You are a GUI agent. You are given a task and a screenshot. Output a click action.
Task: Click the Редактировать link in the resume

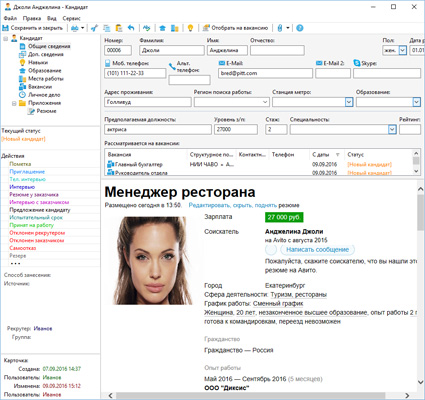pos(209,205)
